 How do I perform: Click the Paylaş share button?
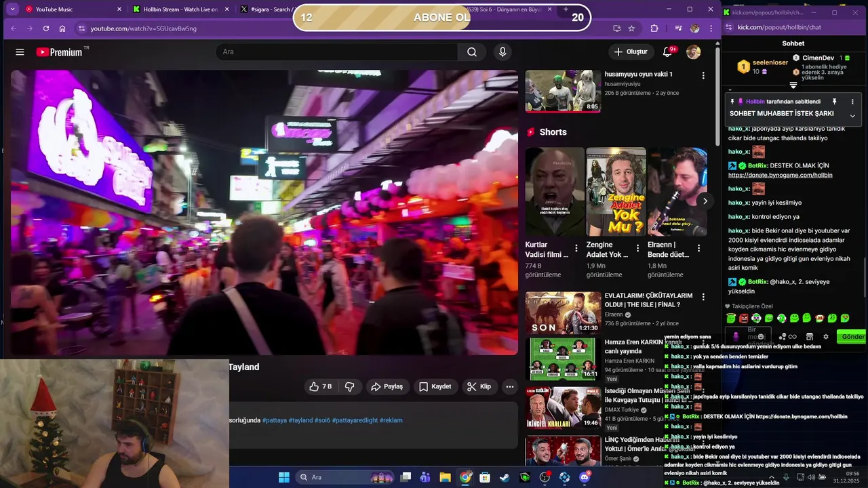point(387,386)
